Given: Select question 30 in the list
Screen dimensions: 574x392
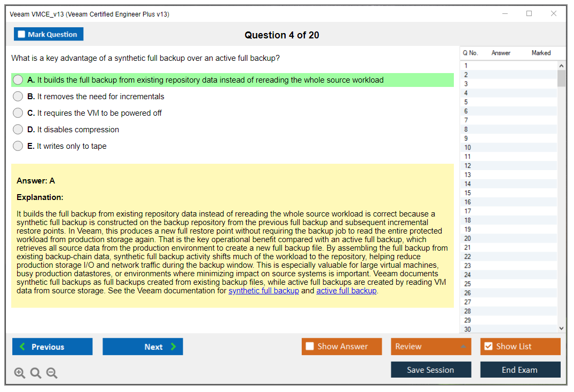Looking at the screenshot, I should coord(508,329).
